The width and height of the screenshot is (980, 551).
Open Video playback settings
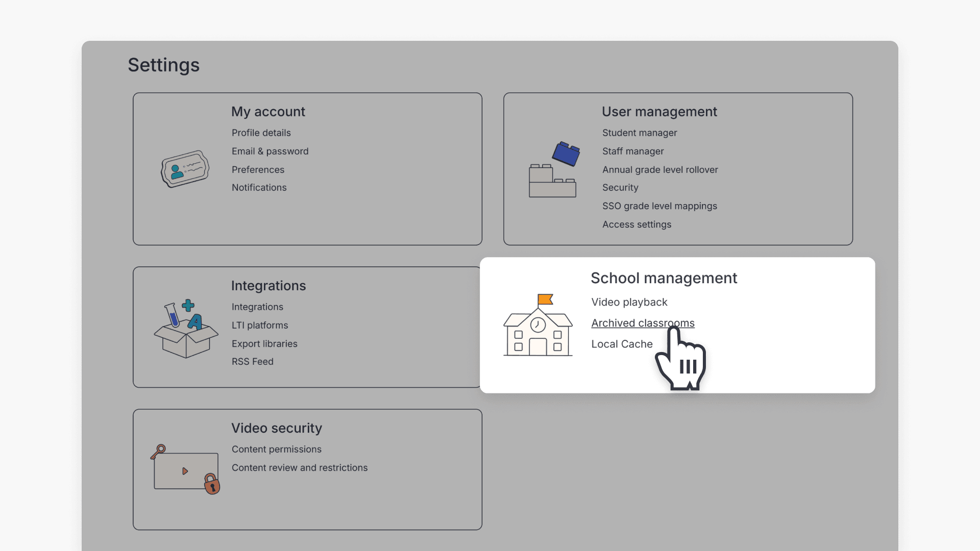coord(629,302)
